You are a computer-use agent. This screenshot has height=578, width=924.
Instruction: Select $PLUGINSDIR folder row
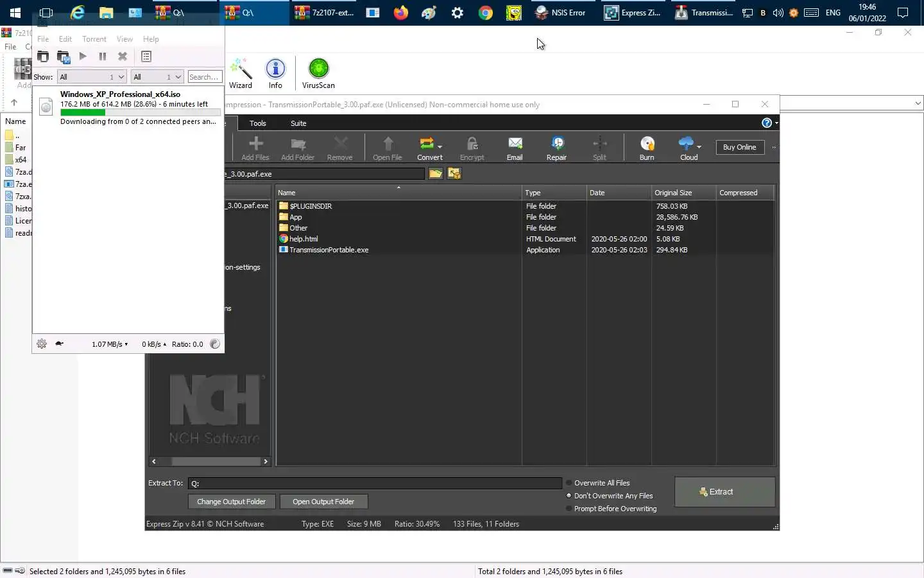[525, 206]
